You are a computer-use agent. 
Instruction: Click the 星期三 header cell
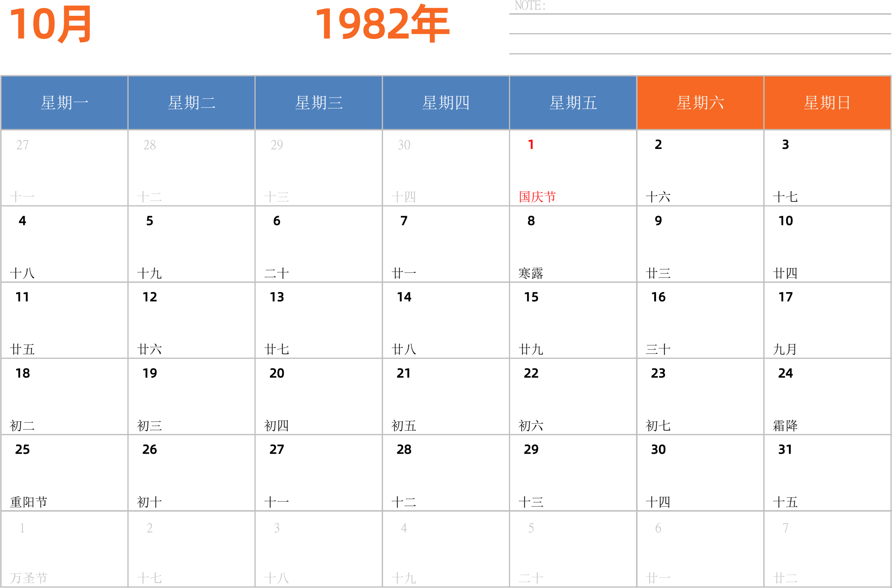pos(319,103)
